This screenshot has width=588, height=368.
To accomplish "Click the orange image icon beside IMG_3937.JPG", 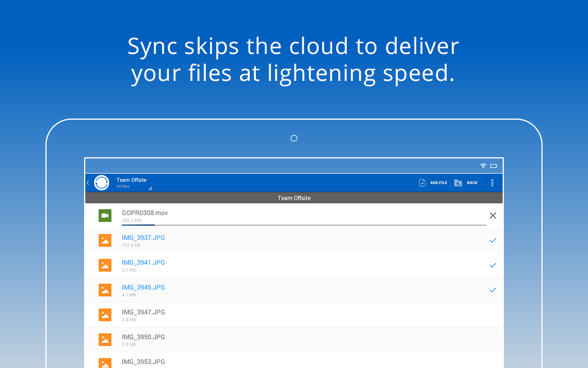I will click(x=105, y=240).
